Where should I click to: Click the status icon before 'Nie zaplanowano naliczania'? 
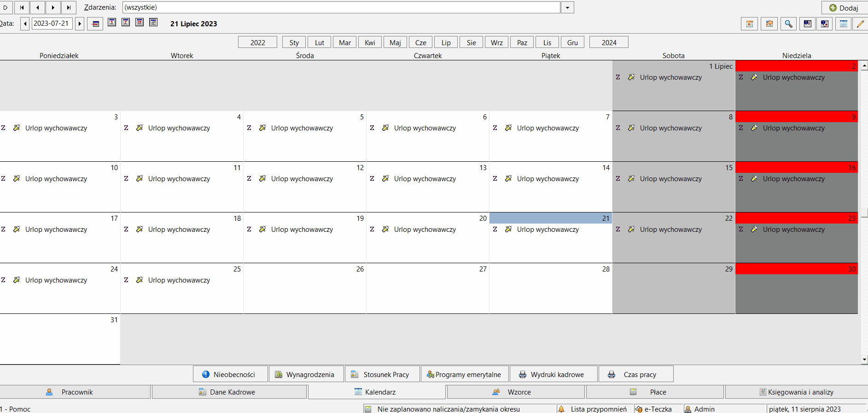click(x=368, y=409)
